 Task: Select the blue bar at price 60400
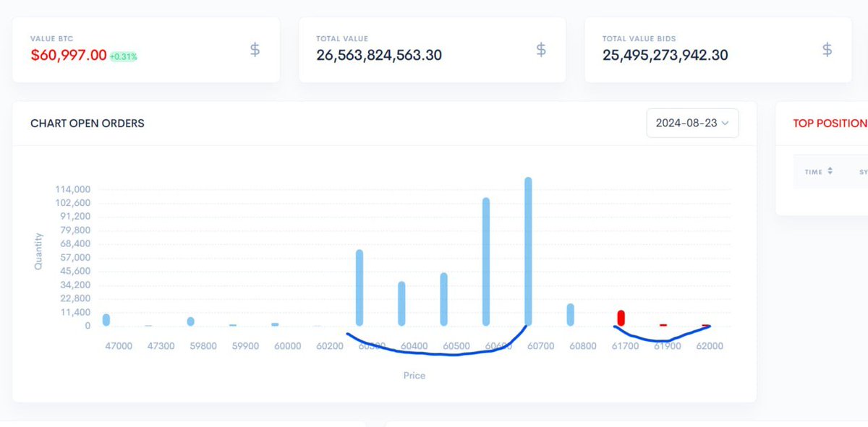[401, 303]
